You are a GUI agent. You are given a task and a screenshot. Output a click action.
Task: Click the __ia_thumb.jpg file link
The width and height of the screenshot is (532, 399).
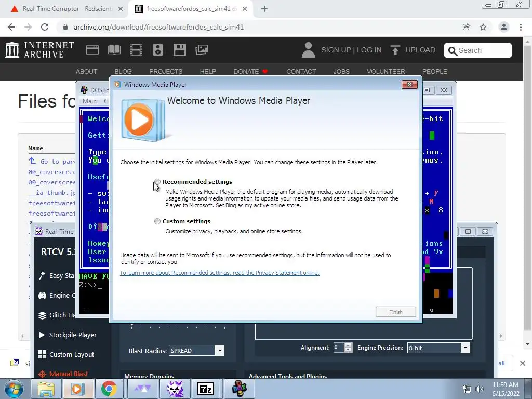[52, 193]
